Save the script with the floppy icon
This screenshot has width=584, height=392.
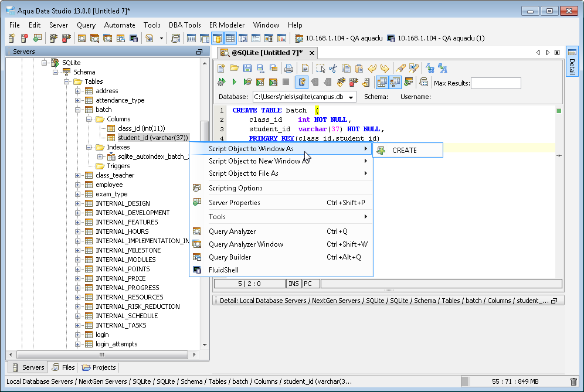247,68
